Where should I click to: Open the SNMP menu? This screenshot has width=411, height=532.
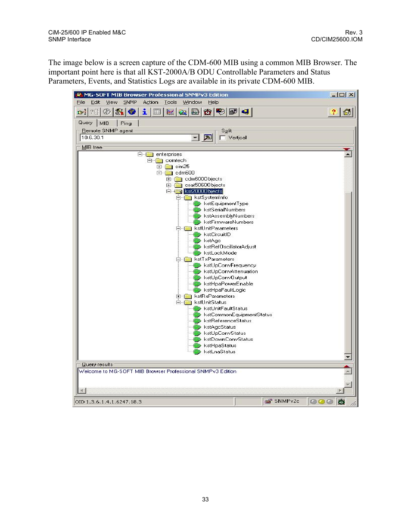pos(130,103)
